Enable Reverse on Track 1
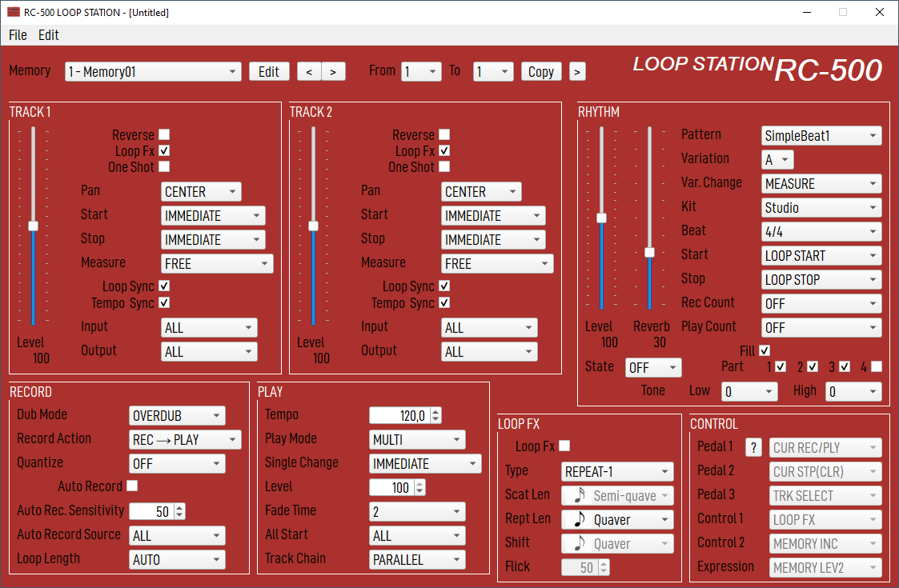The height and width of the screenshot is (588, 899). (164, 135)
